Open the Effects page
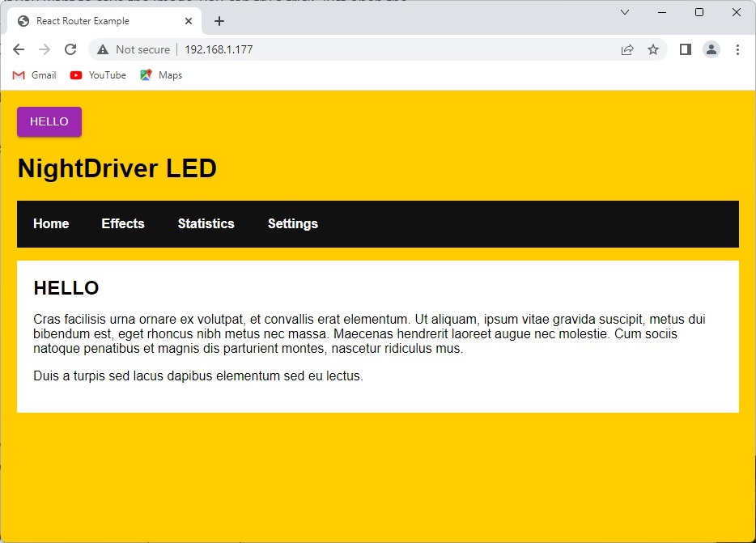Viewport: 756px width, 543px height. click(x=123, y=224)
